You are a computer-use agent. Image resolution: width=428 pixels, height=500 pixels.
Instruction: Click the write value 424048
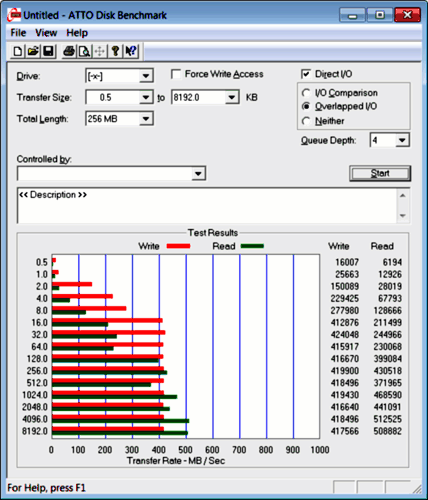pyautogui.click(x=345, y=335)
